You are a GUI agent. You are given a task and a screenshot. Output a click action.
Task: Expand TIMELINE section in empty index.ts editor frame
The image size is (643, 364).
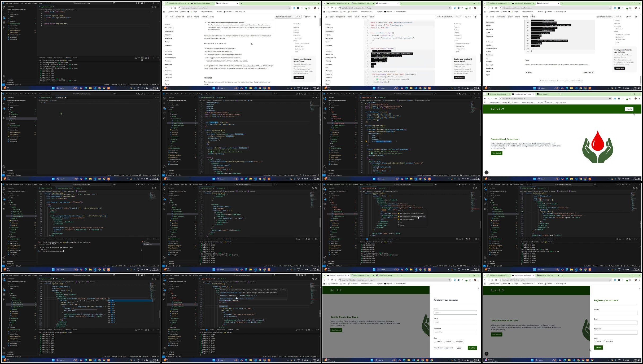[11, 173]
